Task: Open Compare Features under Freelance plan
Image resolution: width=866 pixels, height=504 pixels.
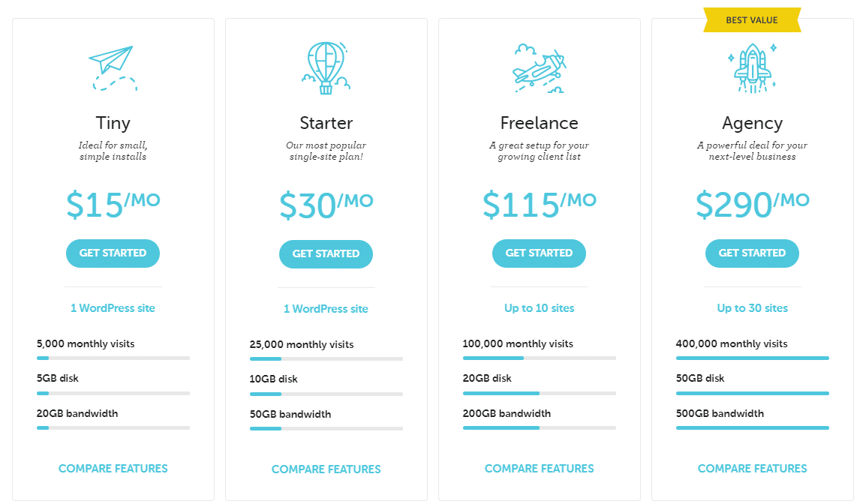Action: tap(539, 469)
